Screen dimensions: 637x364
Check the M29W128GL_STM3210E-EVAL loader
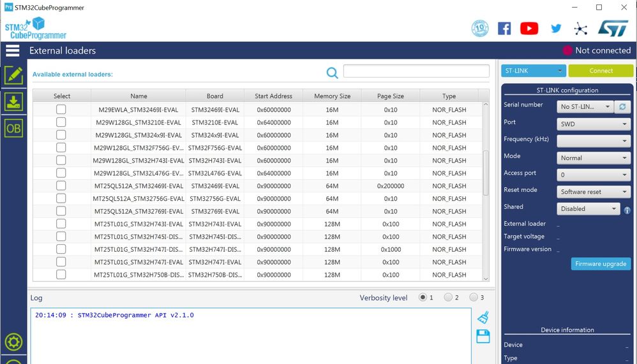tap(61, 122)
